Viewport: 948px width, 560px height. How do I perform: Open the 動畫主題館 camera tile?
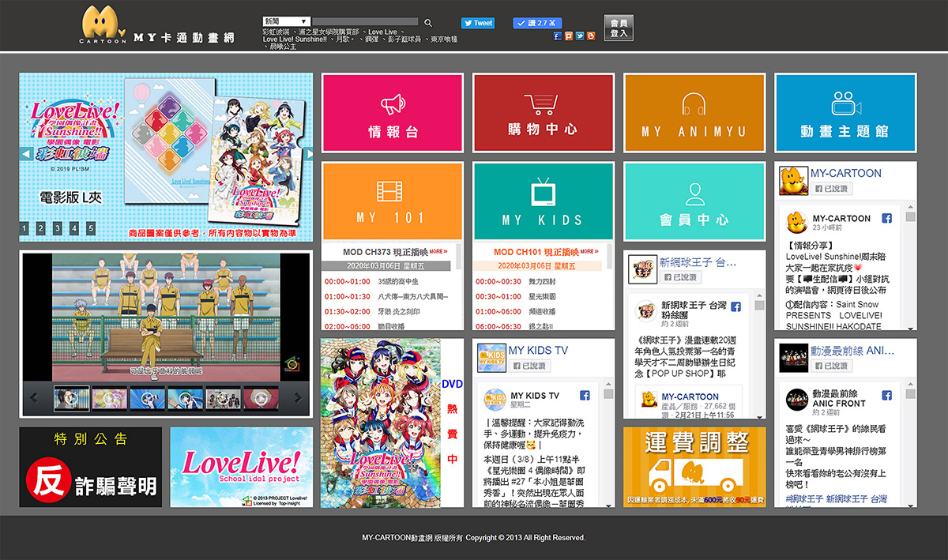click(x=845, y=114)
